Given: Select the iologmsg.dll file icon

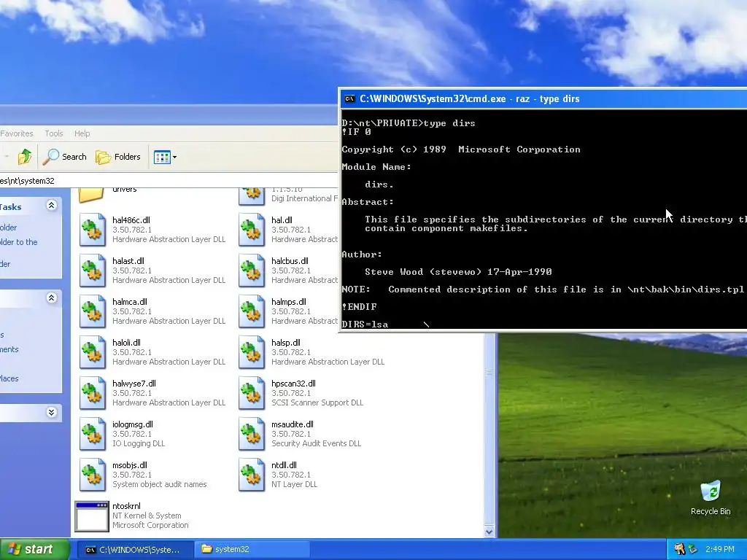Looking at the screenshot, I should (x=93, y=435).
